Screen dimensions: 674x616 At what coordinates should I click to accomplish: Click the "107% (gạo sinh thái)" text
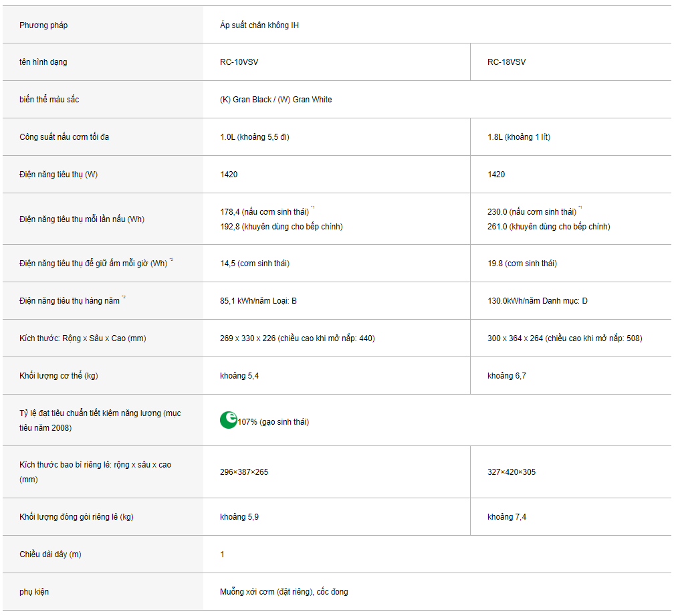click(x=273, y=422)
